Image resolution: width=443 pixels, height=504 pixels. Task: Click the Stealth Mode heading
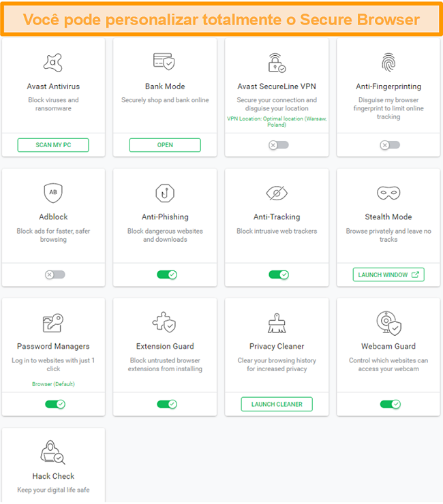pos(388,217)
